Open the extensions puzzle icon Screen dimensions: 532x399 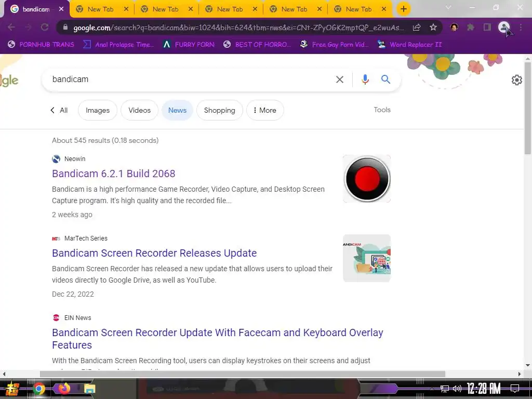coord(471,27)
